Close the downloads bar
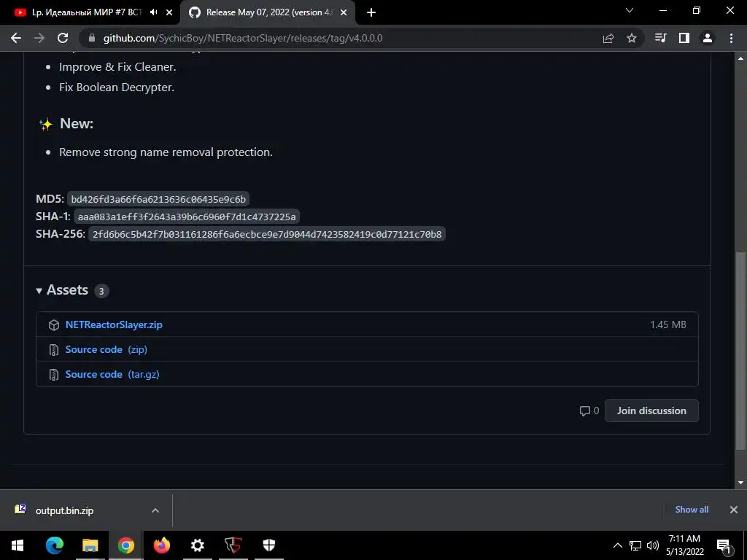This screenshot has height=560, width=747. pyautogui.click(x=734, y=510)
